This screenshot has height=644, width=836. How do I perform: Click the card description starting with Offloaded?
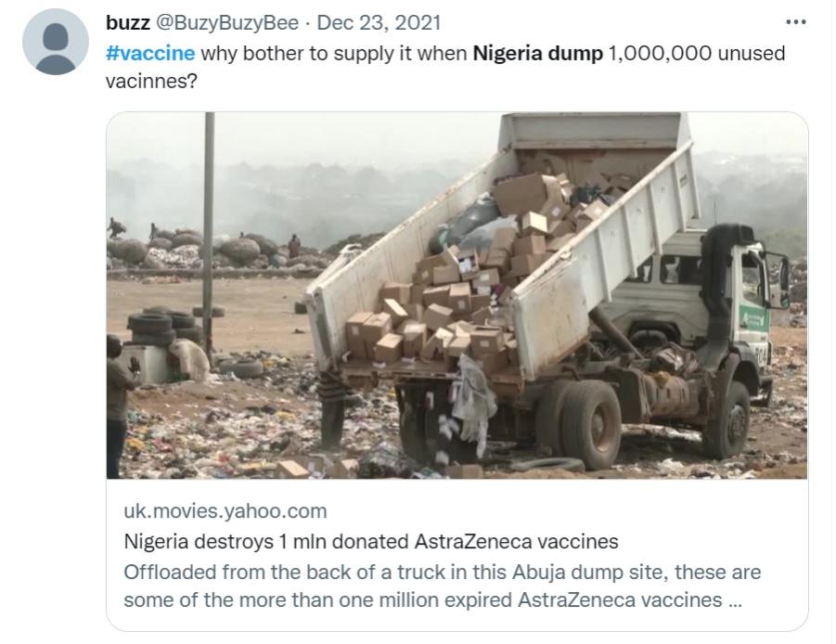442,586
